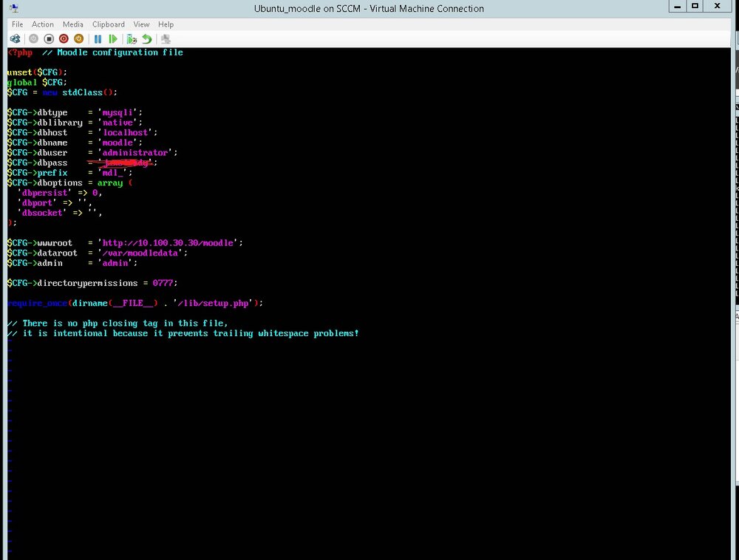Click the 'dbport' array key
739x560 pixels.
(37, 203)
